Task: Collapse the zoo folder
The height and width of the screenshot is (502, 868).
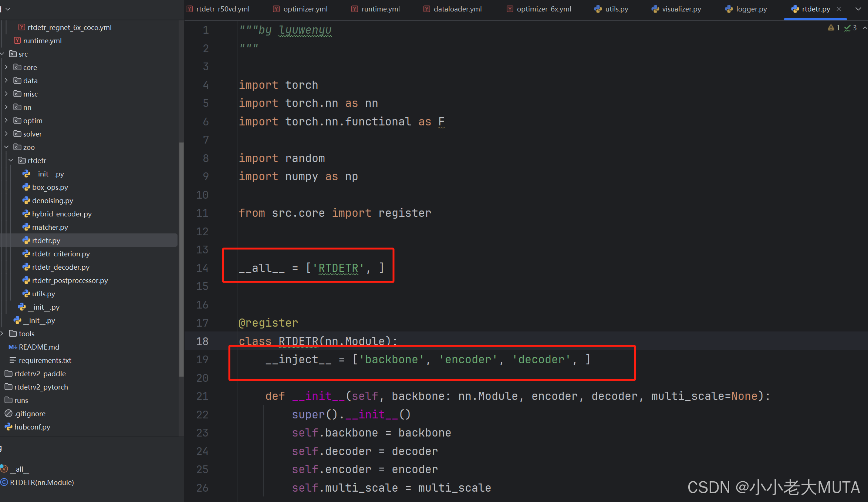Action: click(6, 147)
